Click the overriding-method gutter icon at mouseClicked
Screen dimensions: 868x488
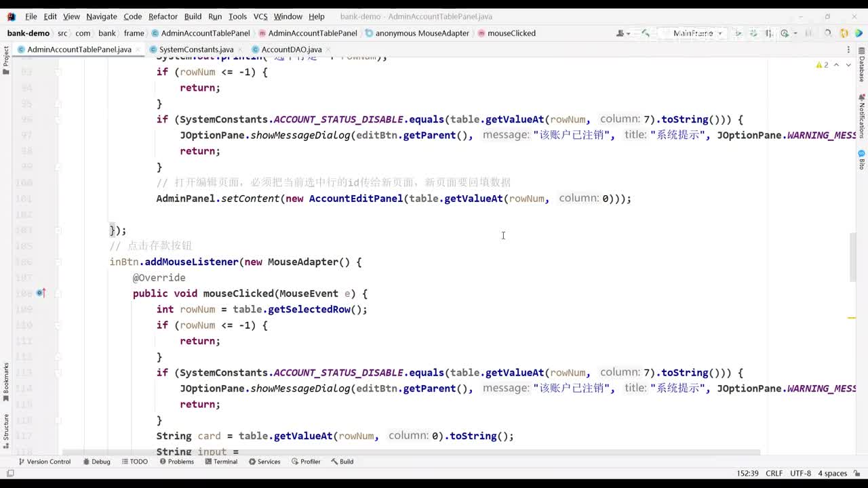click(40, 293)
